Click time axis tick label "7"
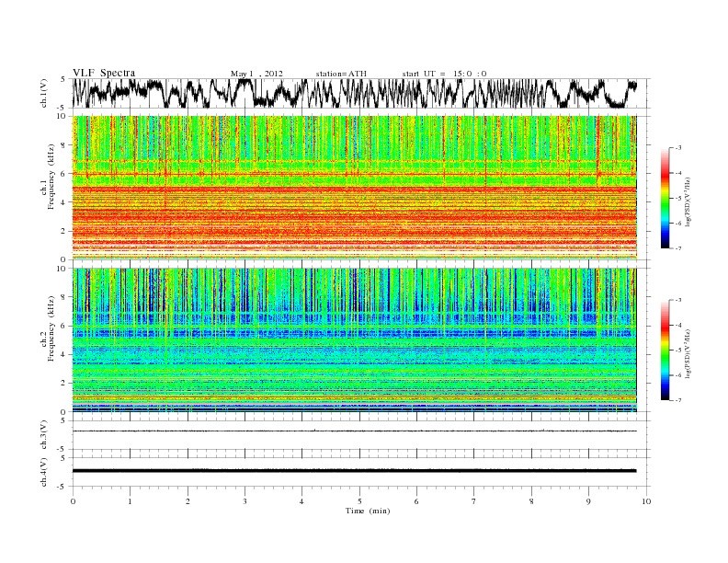The height and width of the screenshot is (563, 728). pos(474,501)
